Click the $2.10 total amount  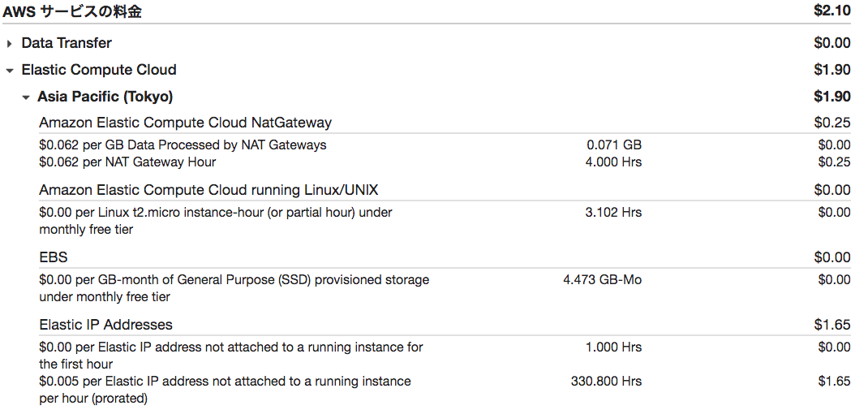832,11
